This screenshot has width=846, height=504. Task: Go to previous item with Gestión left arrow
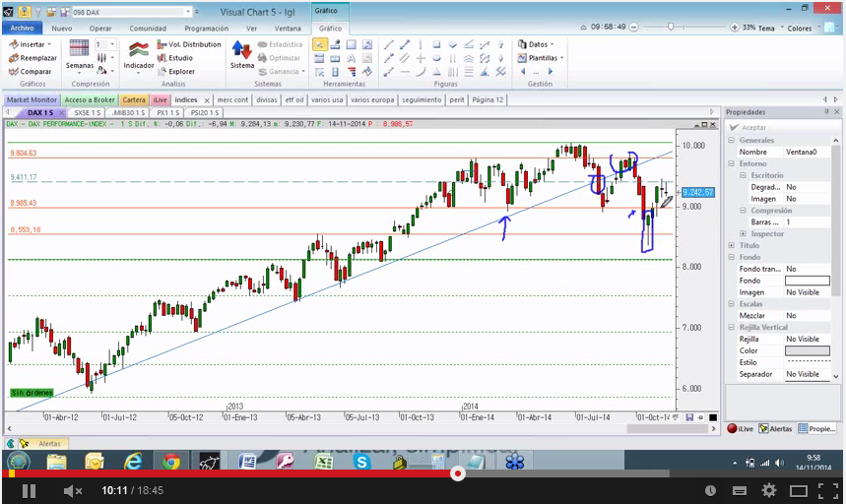tap(523, 71)
